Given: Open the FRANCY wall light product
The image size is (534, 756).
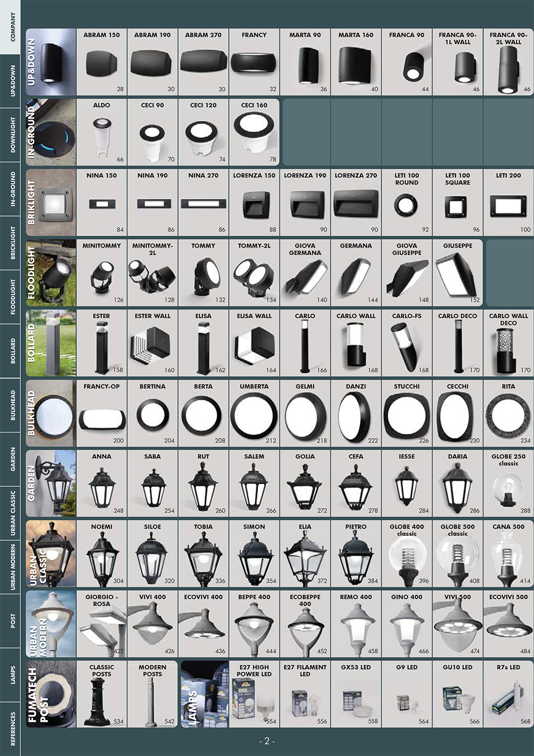Looking at the screenshot, I should (254, 62).
